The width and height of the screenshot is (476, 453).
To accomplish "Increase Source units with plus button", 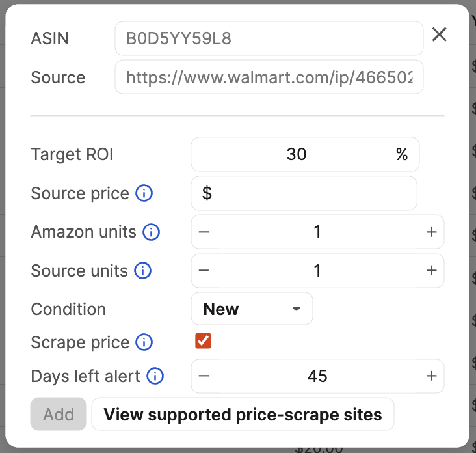I will (x=431, y=270).
